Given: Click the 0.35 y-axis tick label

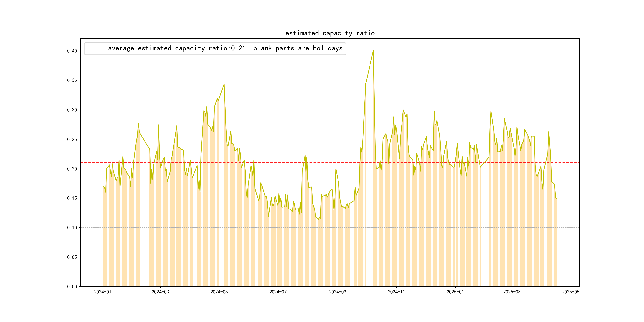Looking at the screenshot, I should point(72,80).
